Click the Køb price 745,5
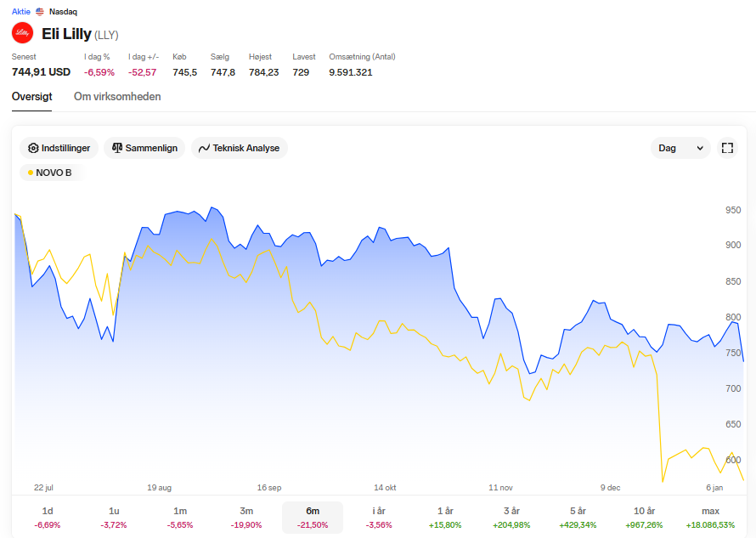756x538 pixels. [184, 72]
